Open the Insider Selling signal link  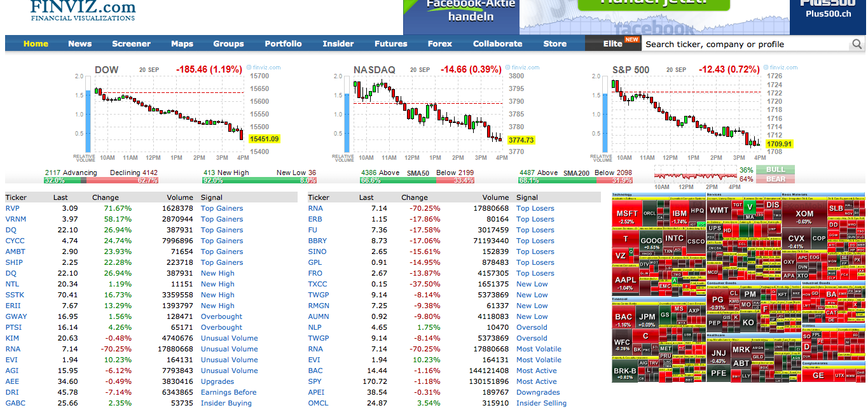coord(542,403)
